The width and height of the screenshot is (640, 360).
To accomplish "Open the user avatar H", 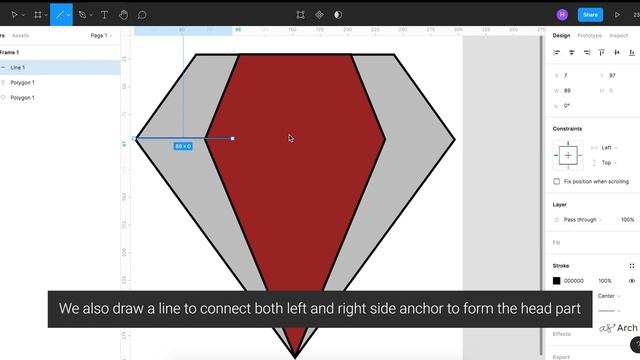I will 562,15.
